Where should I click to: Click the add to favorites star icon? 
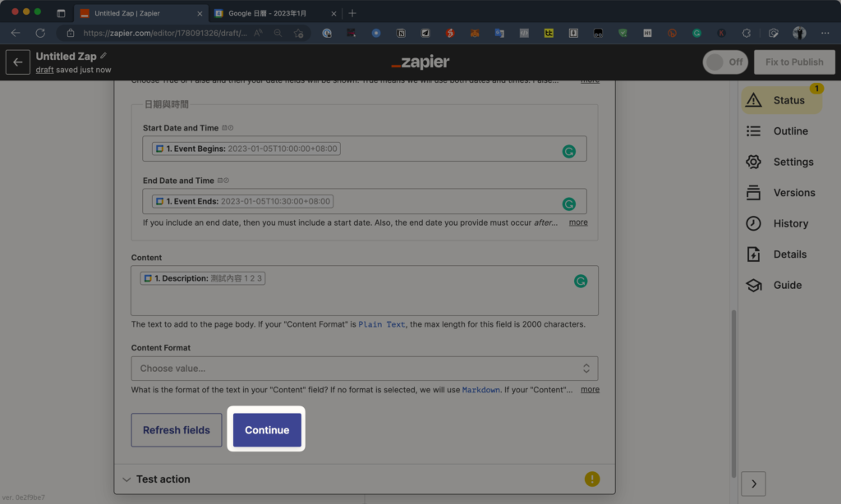click(299, 33)
